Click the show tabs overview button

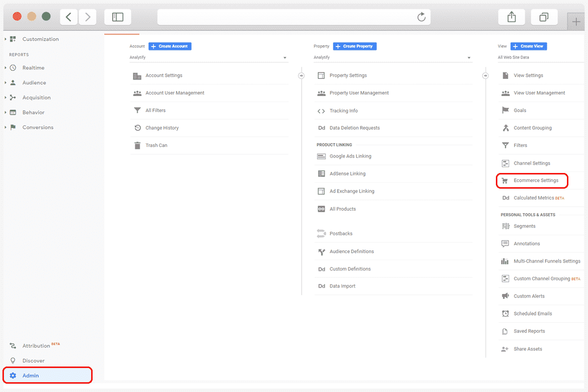coord(544,17)
